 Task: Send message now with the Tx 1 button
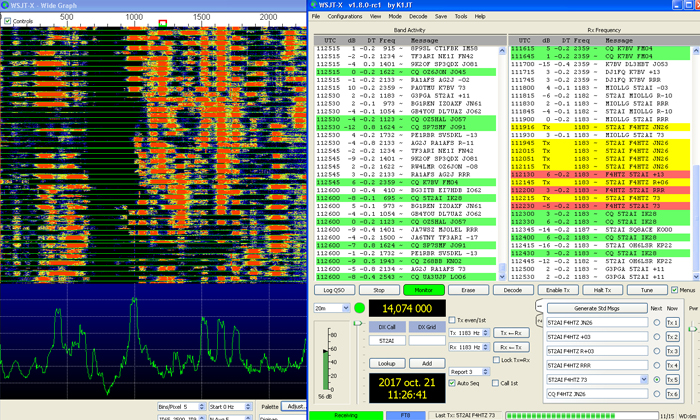[x=672, y=323]
